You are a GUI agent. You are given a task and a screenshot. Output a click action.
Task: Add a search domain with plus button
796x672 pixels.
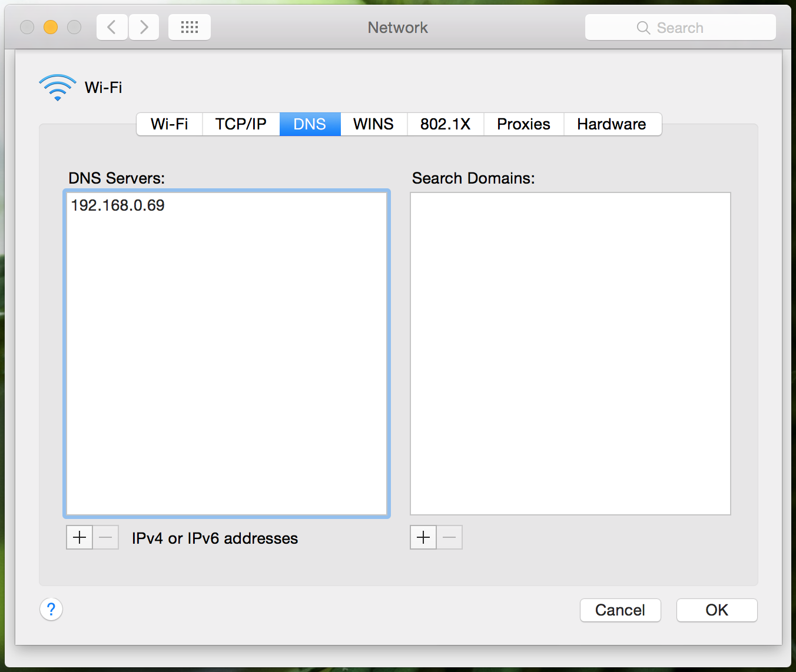[423, 537]
